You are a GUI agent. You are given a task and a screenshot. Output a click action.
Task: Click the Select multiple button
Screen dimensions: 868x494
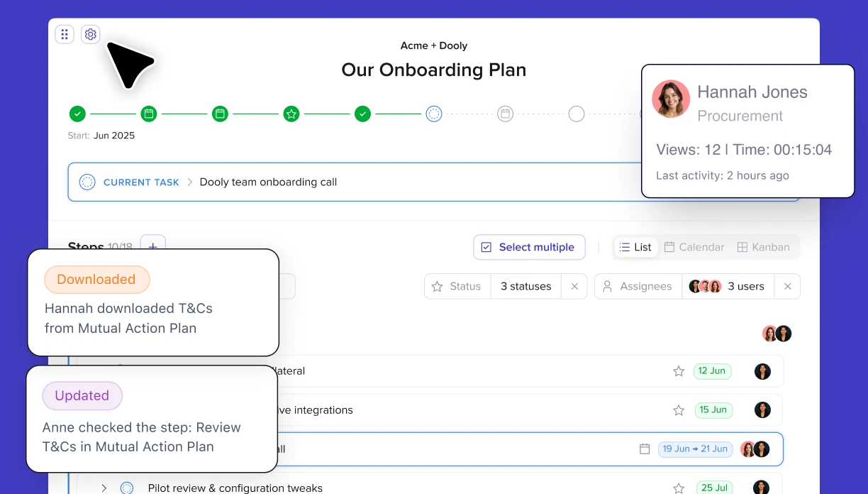[529, 247]
